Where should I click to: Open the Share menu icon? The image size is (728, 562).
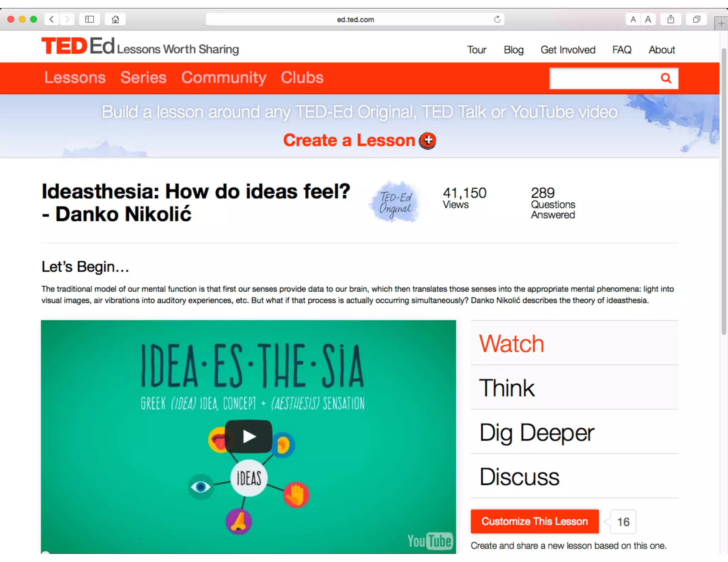(670, 19)
